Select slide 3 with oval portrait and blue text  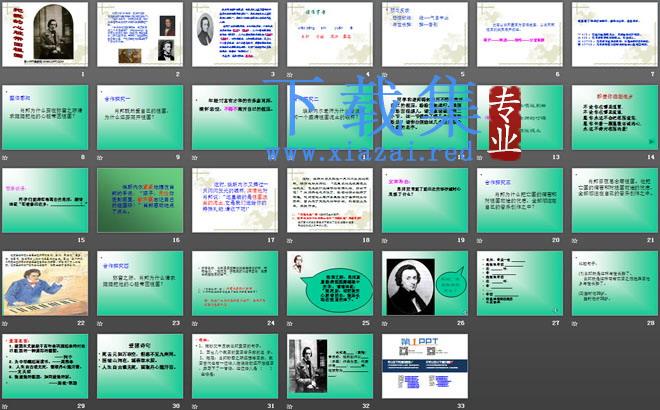pyautogui.click(x=235, y=34)
